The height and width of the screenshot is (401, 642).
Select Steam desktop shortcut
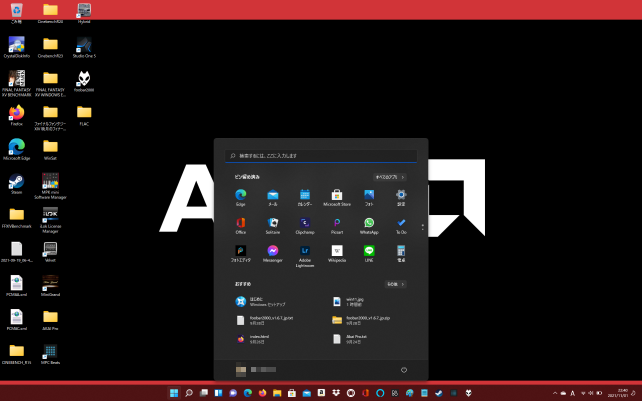pos(16,183)
